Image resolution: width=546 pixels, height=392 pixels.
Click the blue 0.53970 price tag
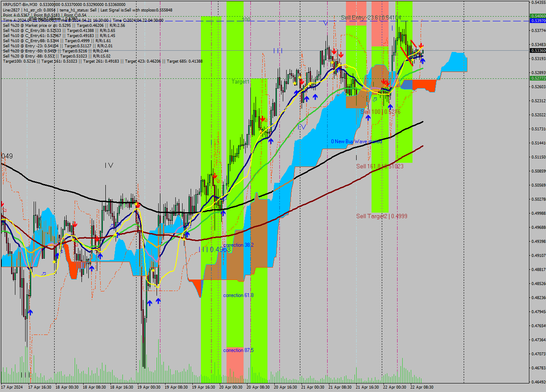tap(537, 20)
